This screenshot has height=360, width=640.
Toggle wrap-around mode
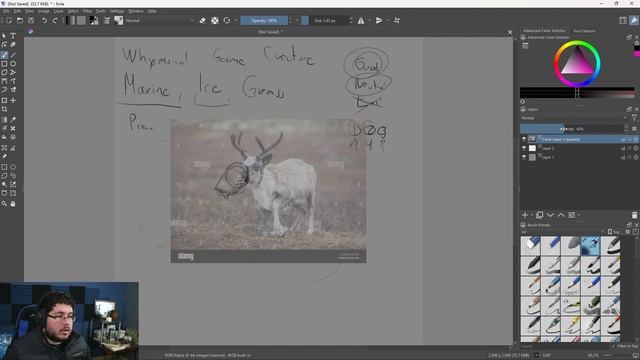(397, 20)
